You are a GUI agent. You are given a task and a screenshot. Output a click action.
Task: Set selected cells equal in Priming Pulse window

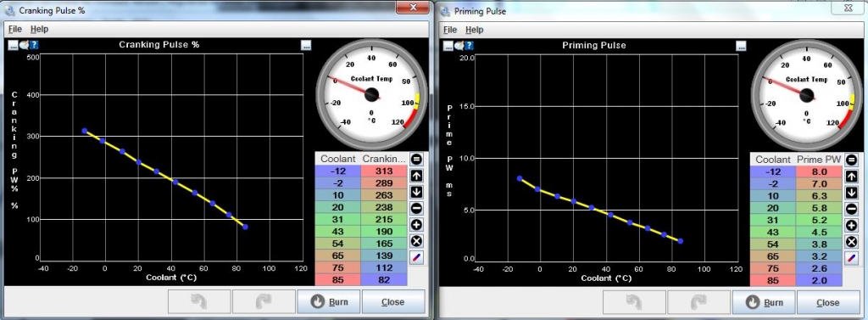(x=851, y=160)
